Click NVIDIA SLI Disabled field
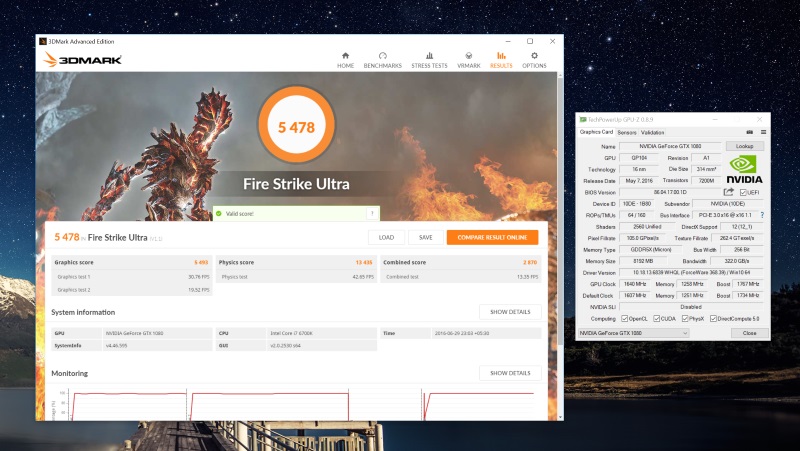 [x=691, y=307]
